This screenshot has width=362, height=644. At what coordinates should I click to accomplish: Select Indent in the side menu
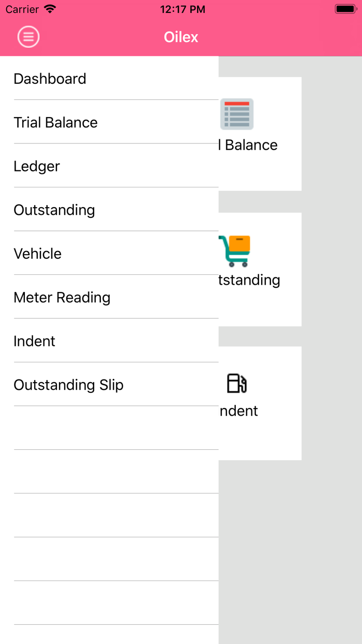[x=35, y=341]
